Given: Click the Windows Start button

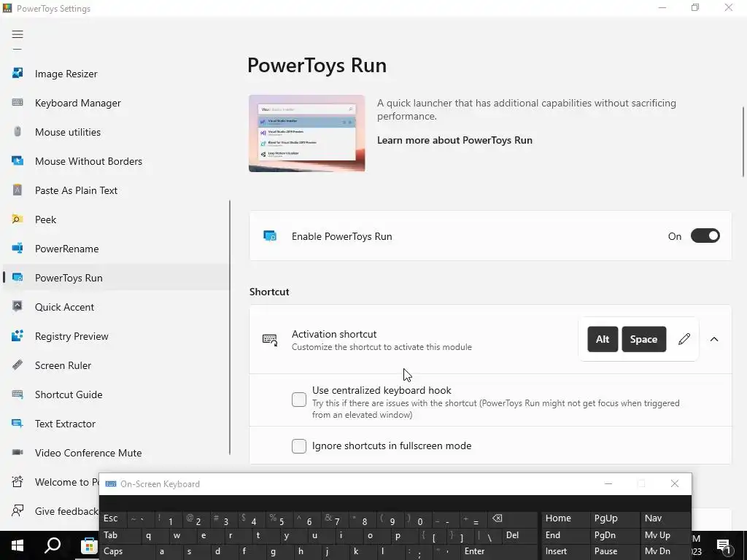Looking at the screenshot, I should tap(18, 545).
